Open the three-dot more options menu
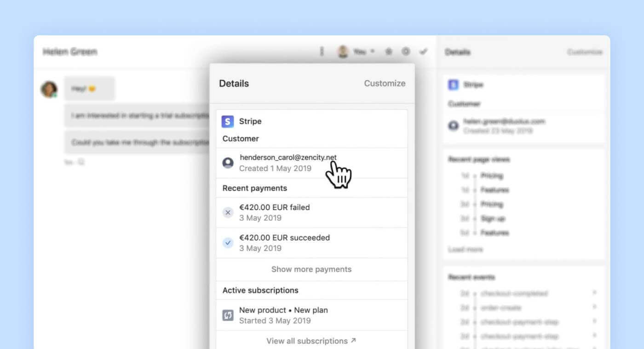Viewport: 644px width, 349px height. [x=322, y=52]
